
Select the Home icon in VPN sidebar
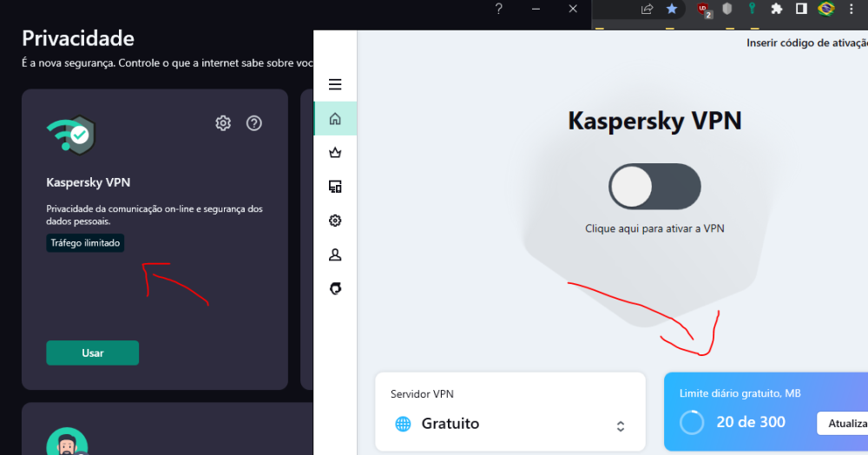tap(335, 118)
